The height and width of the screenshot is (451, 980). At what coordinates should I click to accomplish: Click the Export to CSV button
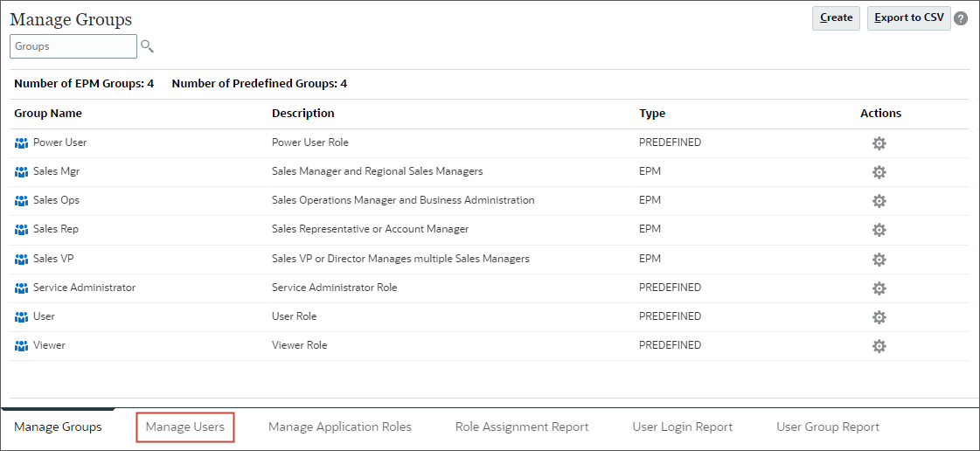[x=908, y=18]
